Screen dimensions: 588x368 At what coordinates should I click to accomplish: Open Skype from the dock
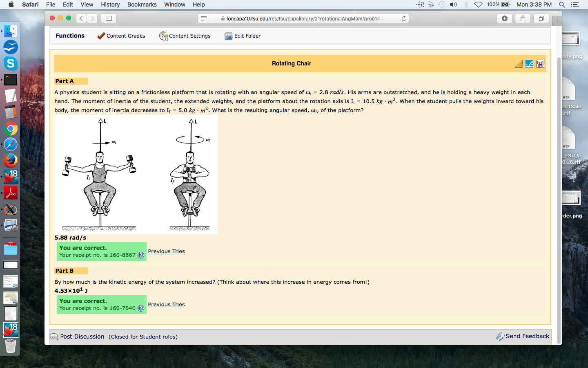pyautogui.click(x=11, y=63)
